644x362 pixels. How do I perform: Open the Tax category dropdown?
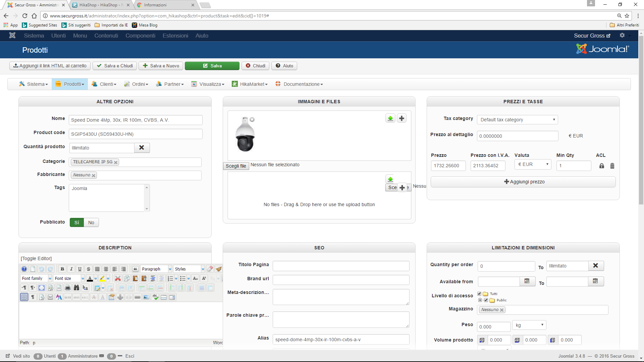517,120
